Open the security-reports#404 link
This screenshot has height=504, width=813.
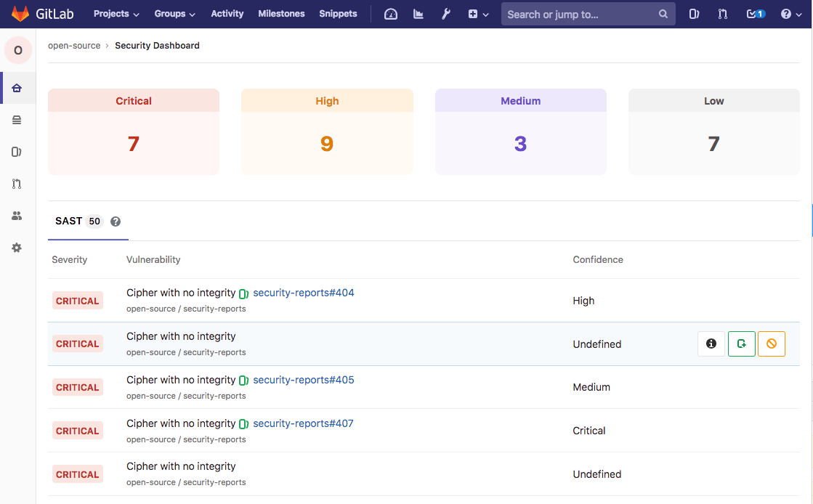[304, 293]
